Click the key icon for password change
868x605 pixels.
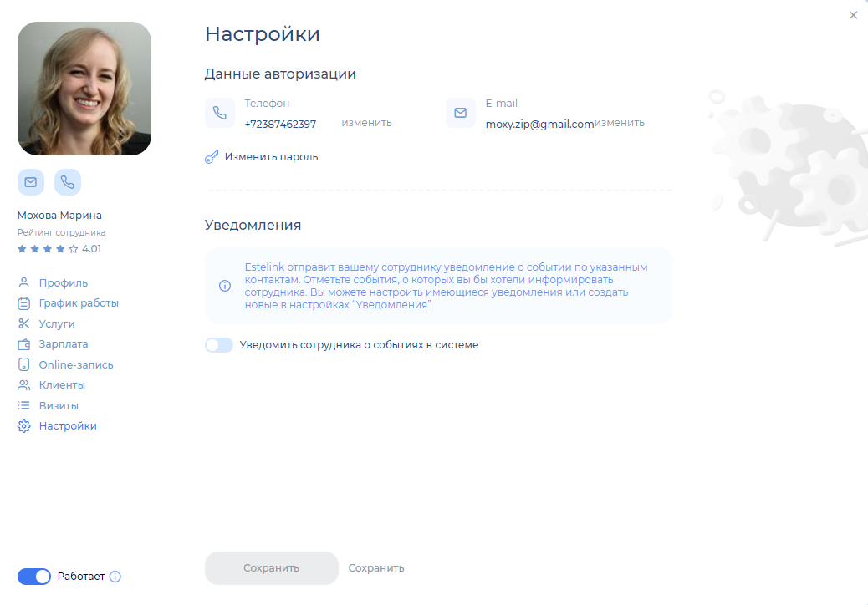tap(212, 157)
